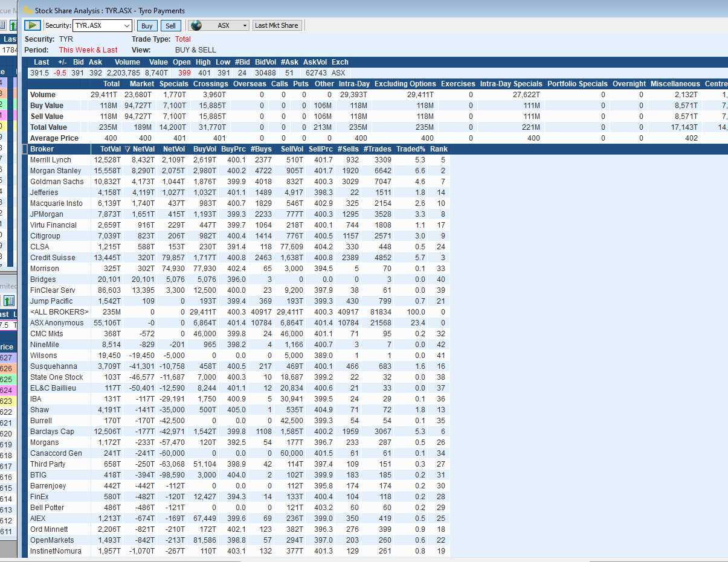This screenshot has width=728, height=562.
Task: Click the red 'Total' trade type value
Action: click(x=183, y=39)
